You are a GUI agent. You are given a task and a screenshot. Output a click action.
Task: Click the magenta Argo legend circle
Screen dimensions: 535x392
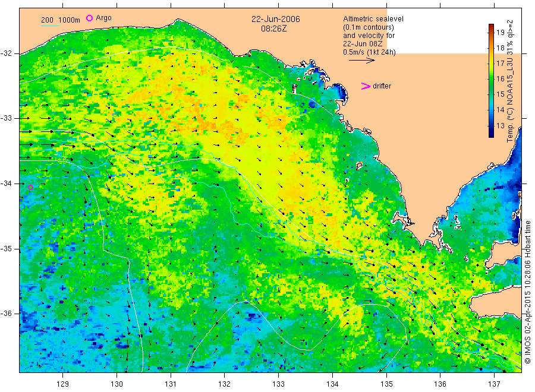click(x=89, y=18)
